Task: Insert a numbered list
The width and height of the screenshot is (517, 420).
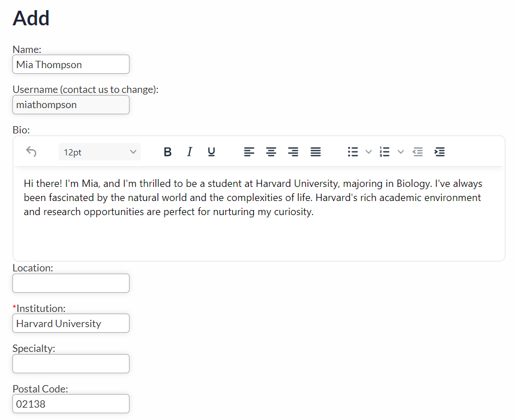Action: click(x=385, y=151)
